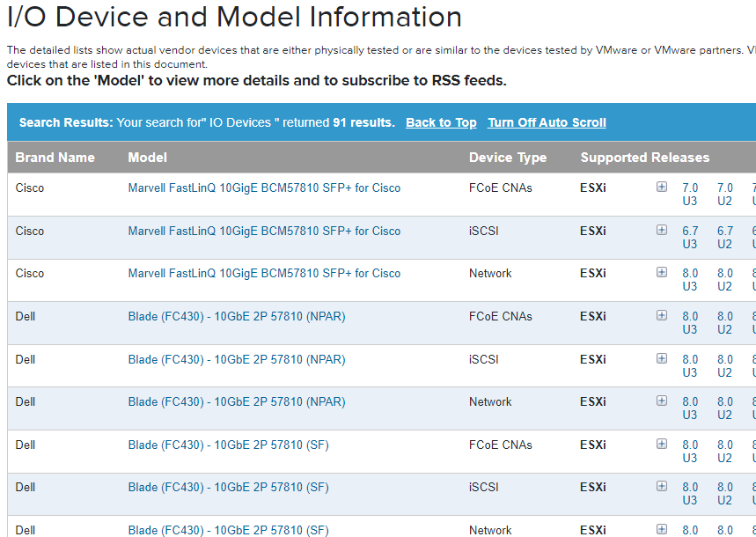Select Cisco brand cell in Network row

click(30, 273)
